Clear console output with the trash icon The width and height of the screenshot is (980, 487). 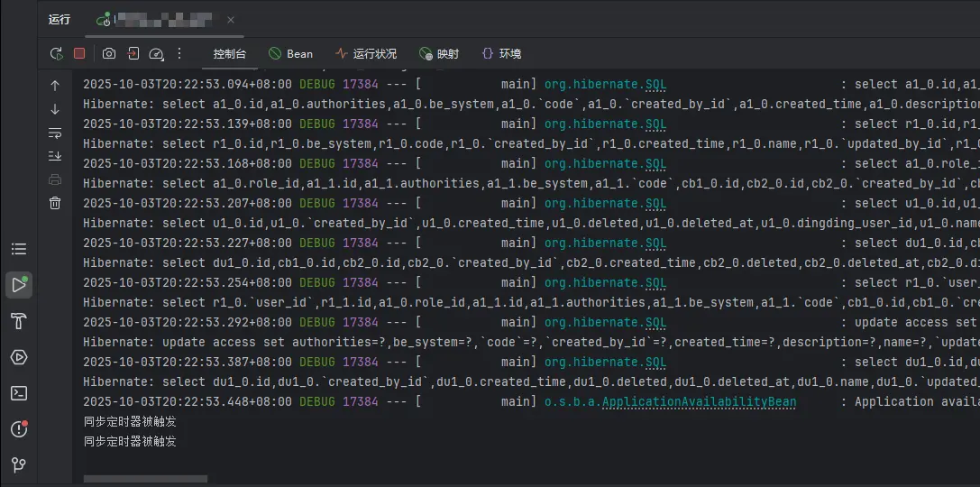click(55, 203)
